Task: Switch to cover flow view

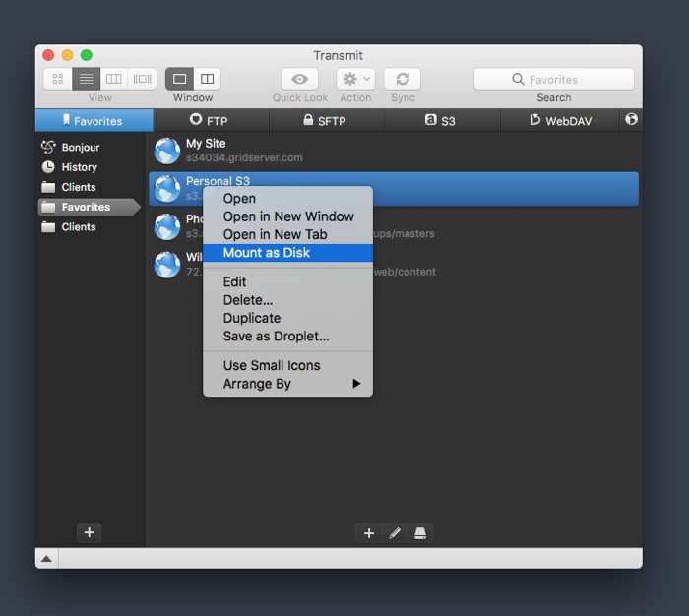Action: tap(142, 79)
